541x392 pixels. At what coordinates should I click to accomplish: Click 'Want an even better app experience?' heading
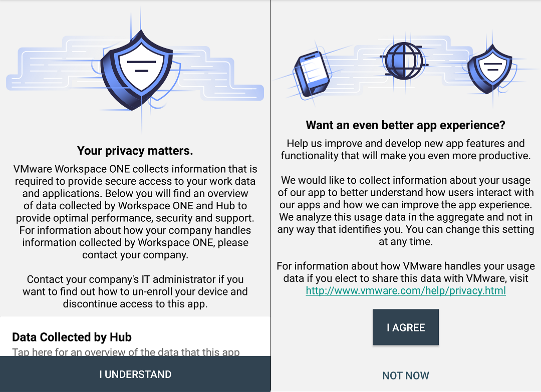tap(406, 125)
